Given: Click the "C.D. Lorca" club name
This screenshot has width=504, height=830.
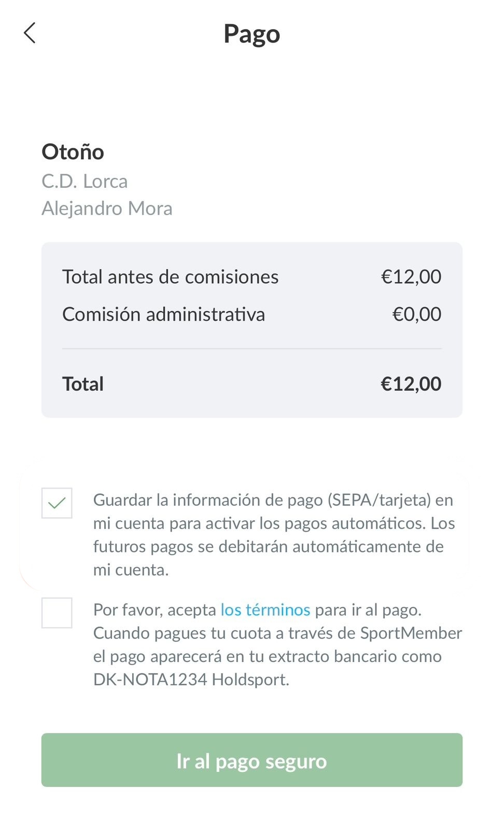Looking at the screenshot, I should coord(85,182).
